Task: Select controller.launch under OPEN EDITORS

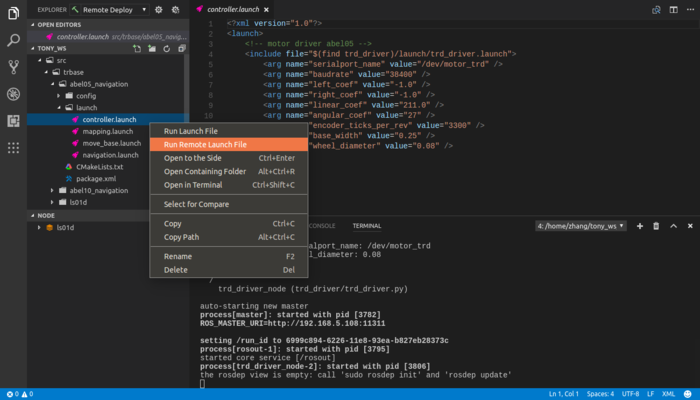Action: coord(108,37)
